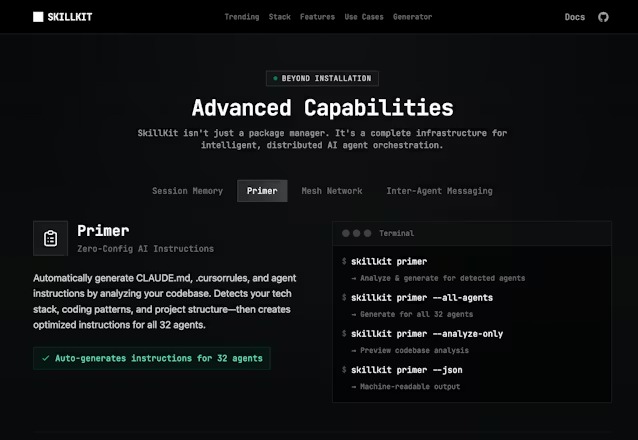Open Features in the top navigation

(x=317, y=17)
